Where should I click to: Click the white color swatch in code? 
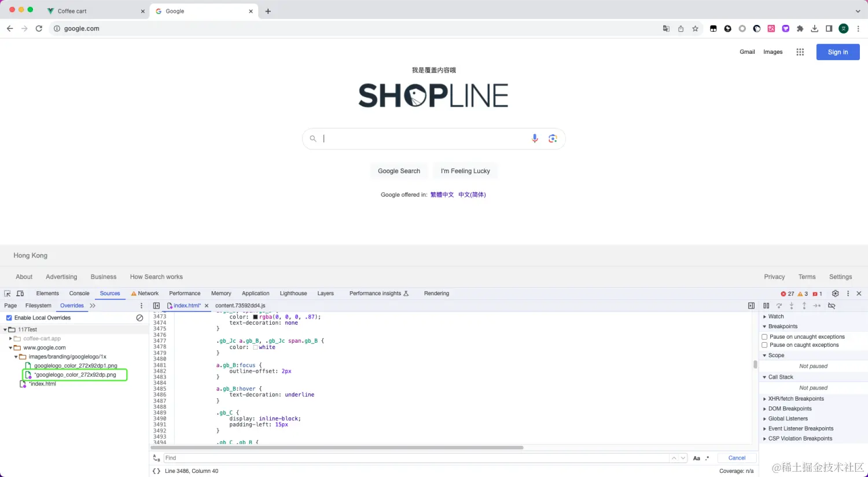click(255, 347)
